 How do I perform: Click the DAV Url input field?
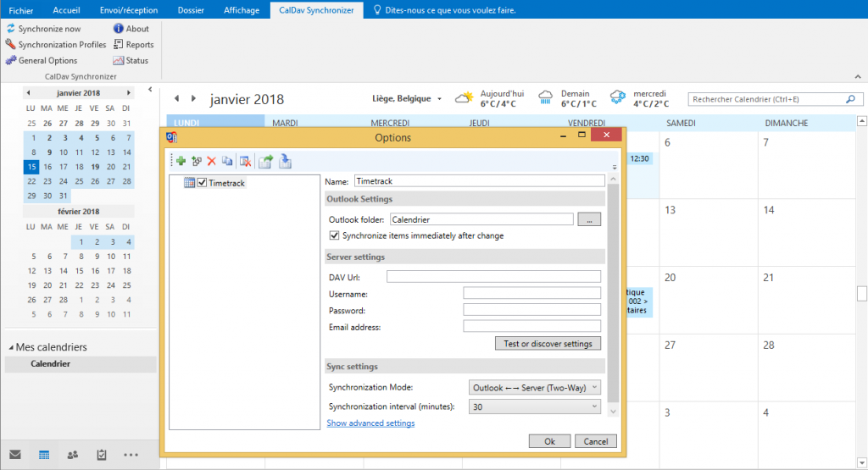coord(493,277)
